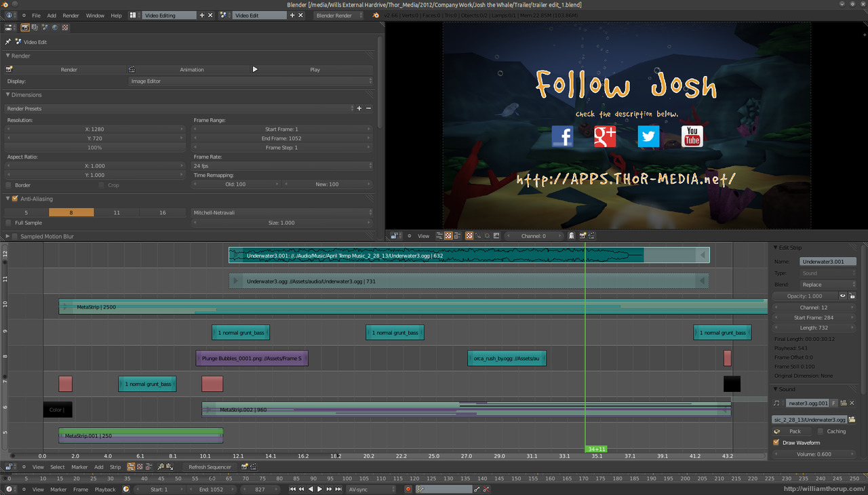868x495 pixels.
Task: Toggle the strip lock icon
Action: click(852, 296)
